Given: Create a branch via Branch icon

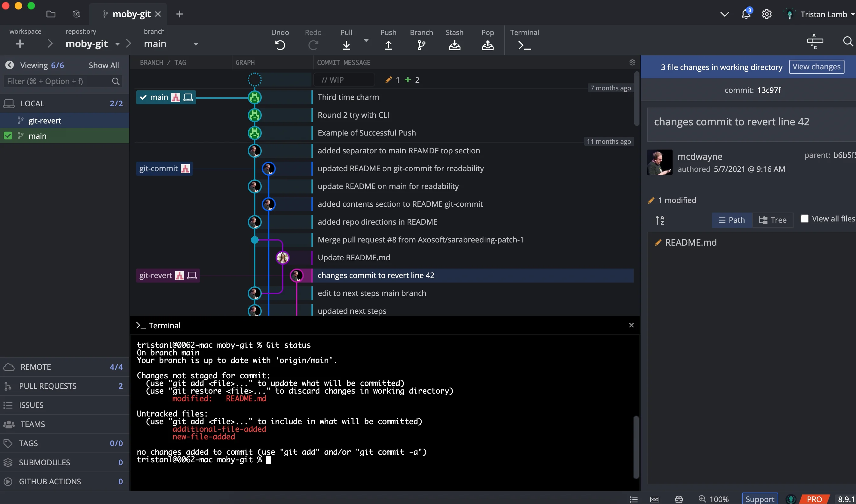Looking at the screenshot, I should click(421, 45).
